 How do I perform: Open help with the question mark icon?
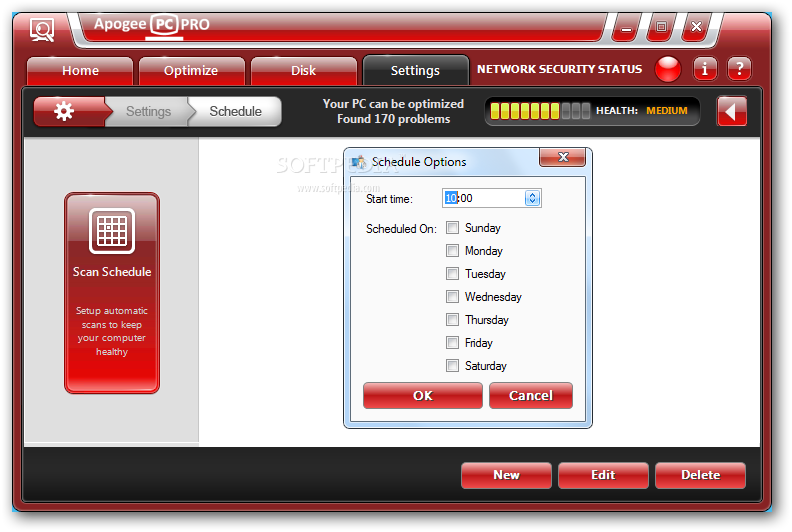coord(739,69)
